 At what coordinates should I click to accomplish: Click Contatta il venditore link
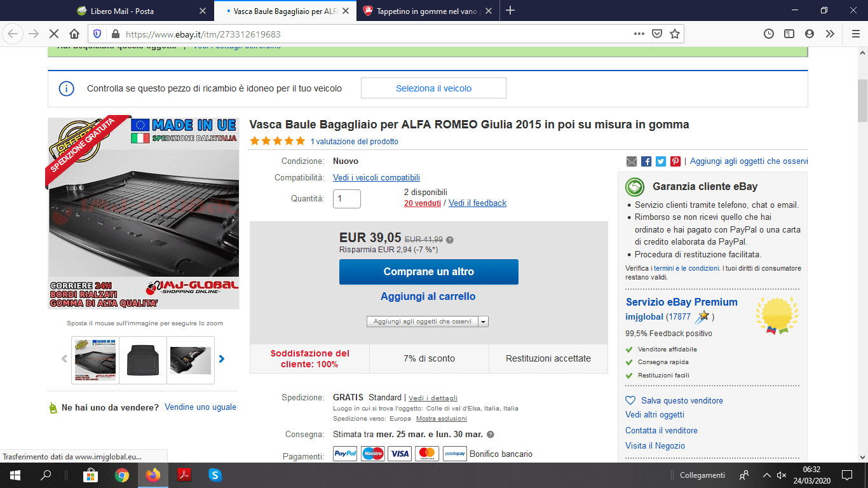(661, 430)
